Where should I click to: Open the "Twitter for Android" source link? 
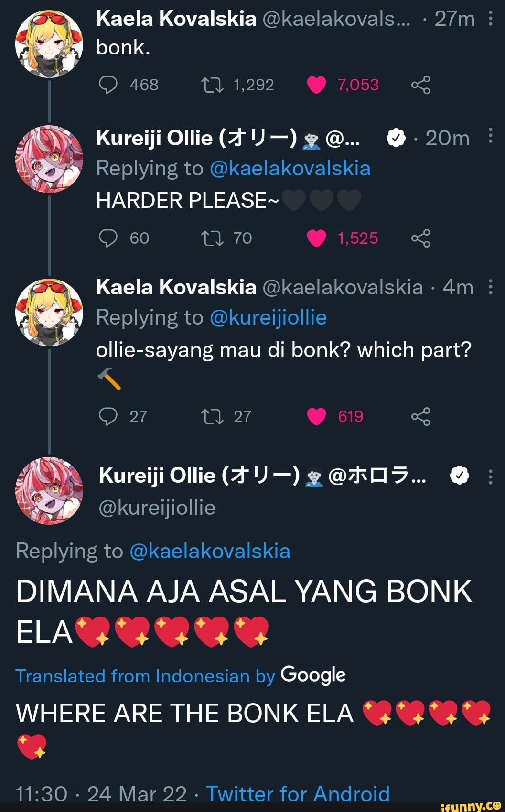point(298,794)
